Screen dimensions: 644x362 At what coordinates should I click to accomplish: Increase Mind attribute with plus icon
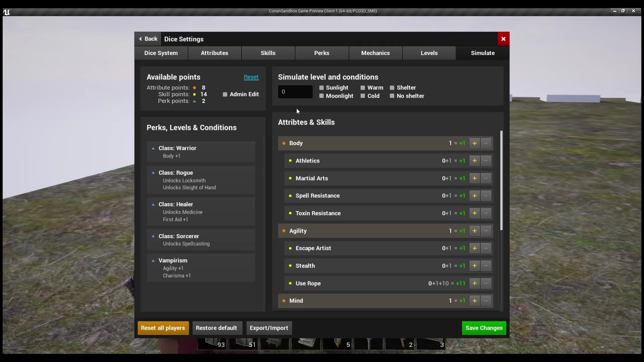pos(474,301)
